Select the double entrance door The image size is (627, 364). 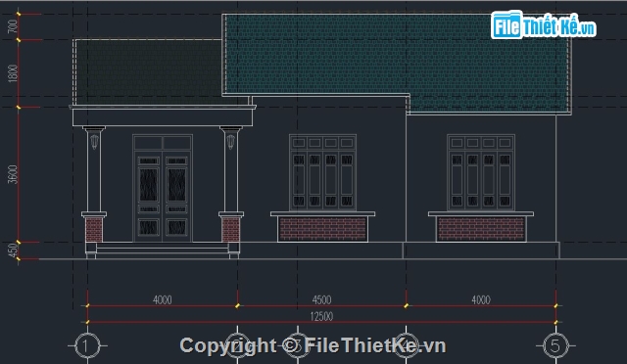tap(163, 188)
